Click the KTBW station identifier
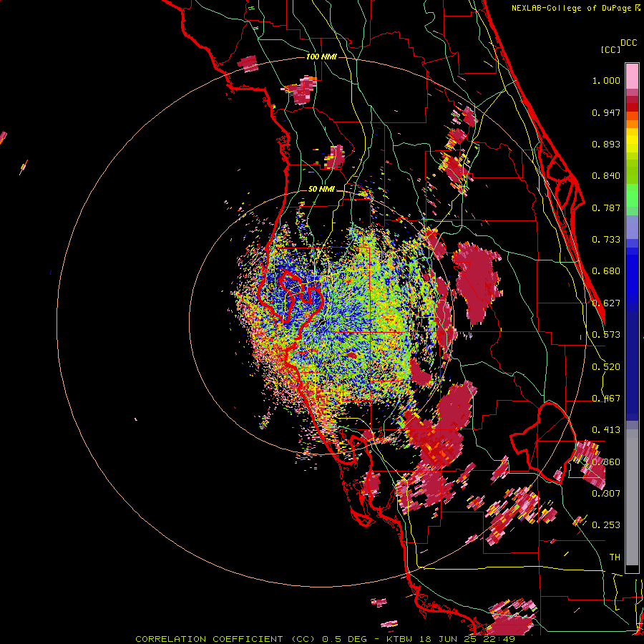 pos(399,639)
